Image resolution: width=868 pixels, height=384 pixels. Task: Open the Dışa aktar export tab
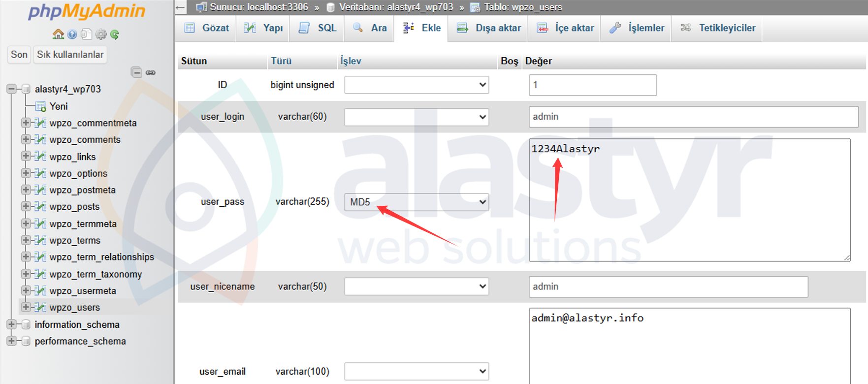(488, 28)
